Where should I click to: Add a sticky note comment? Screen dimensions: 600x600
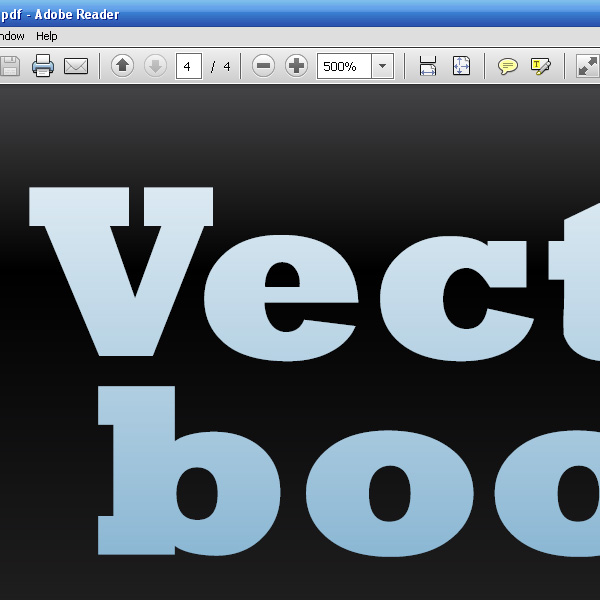[507, 66]
